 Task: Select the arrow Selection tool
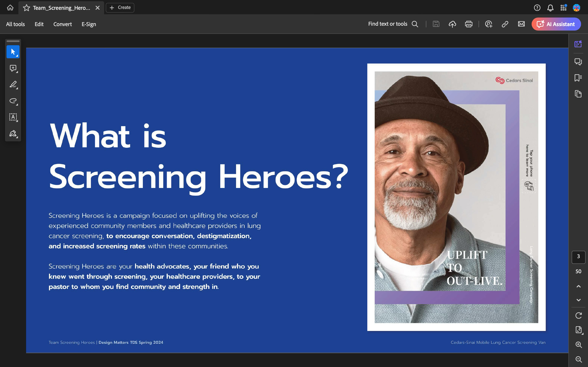(x=13, y=52)
